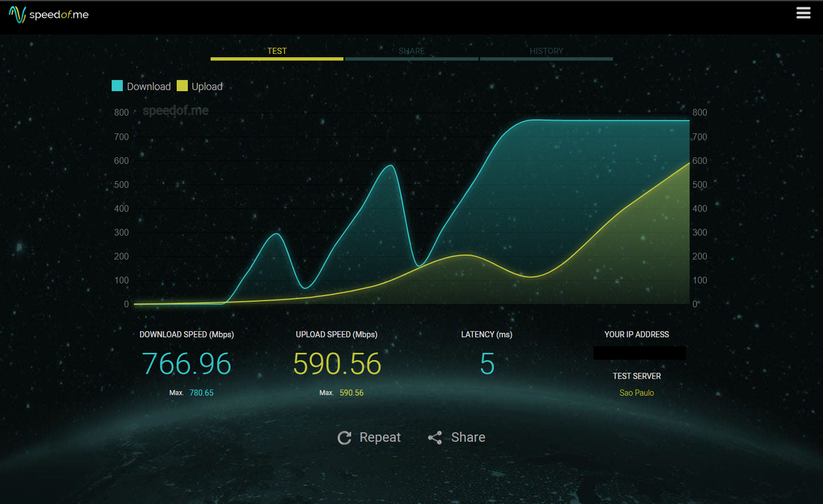
Task: Select the latency value 5
Action: click(487, 364)
